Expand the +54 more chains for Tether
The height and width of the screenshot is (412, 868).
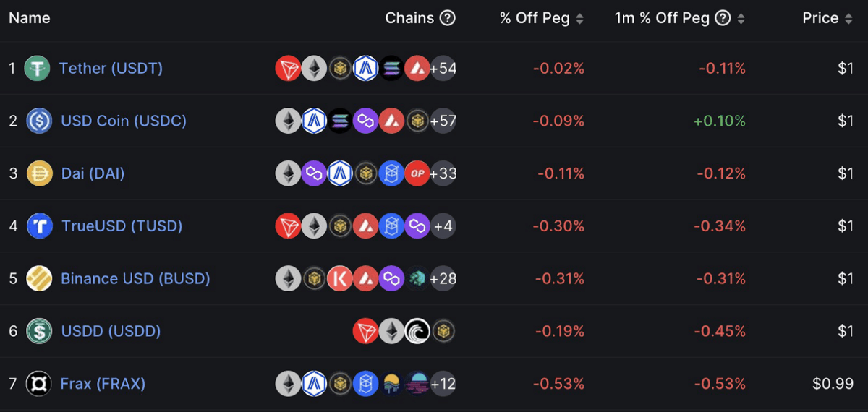tap(443, 69)
